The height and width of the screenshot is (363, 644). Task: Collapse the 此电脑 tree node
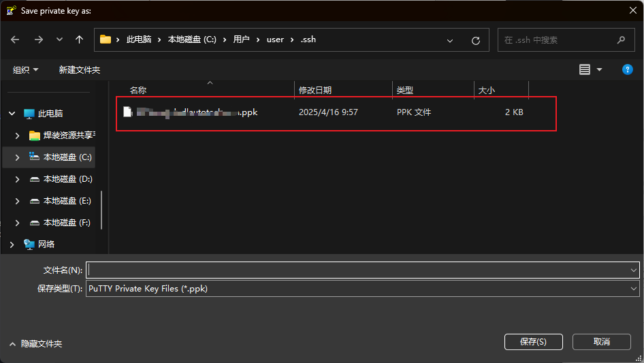click(12, 114)
